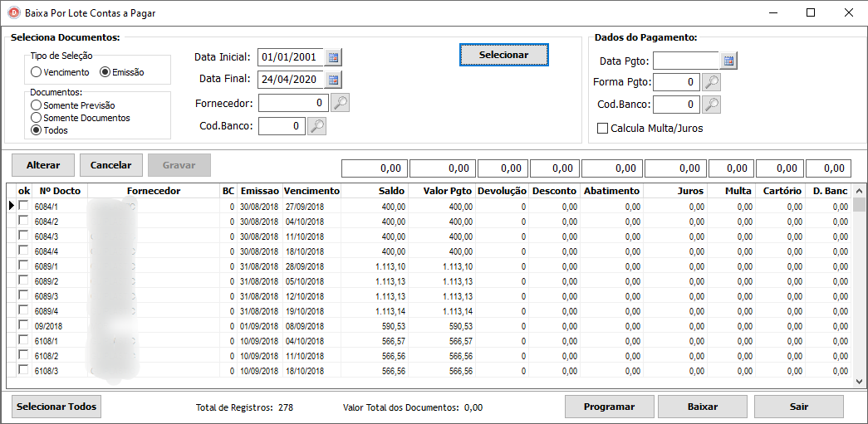Click the Cod.Banco search icon under Fornecedor

pos(316,126)
